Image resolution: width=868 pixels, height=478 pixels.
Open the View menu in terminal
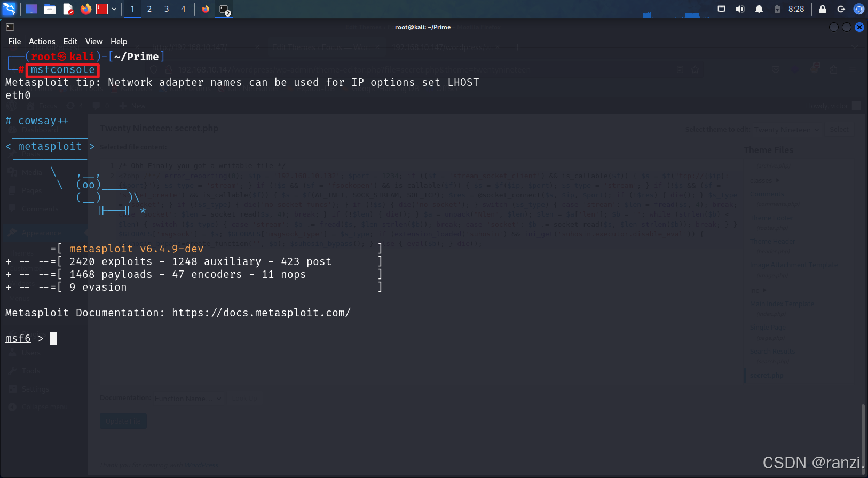tap(94, 42)
